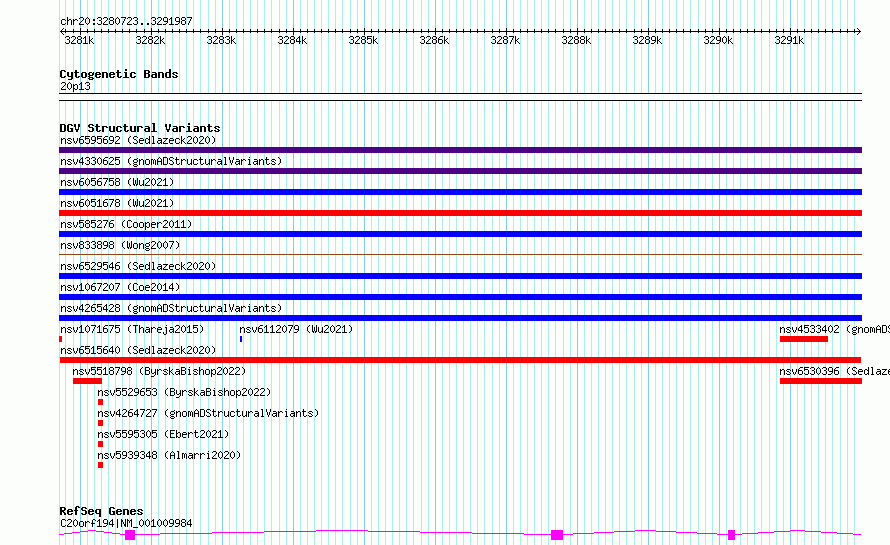Select the blue bar under nsv585276
The width and height of the screenshot is (890, 545).
(x=460, y=234)
